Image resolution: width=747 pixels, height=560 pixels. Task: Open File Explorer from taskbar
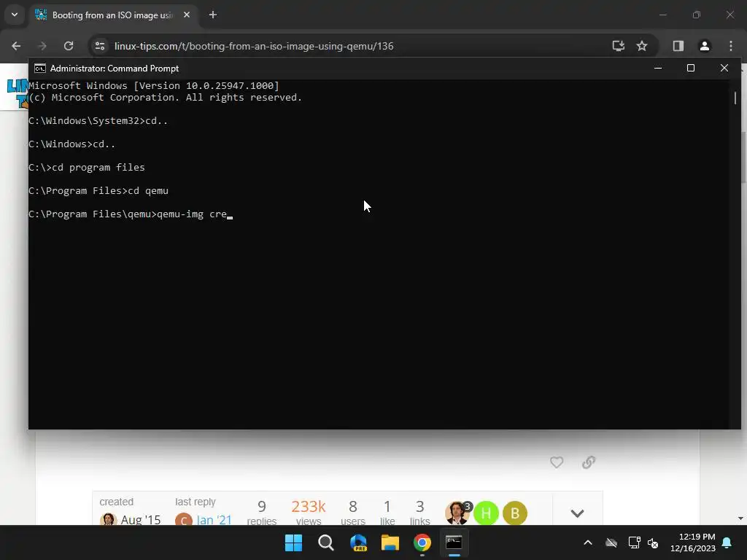(x=390, y=542)
